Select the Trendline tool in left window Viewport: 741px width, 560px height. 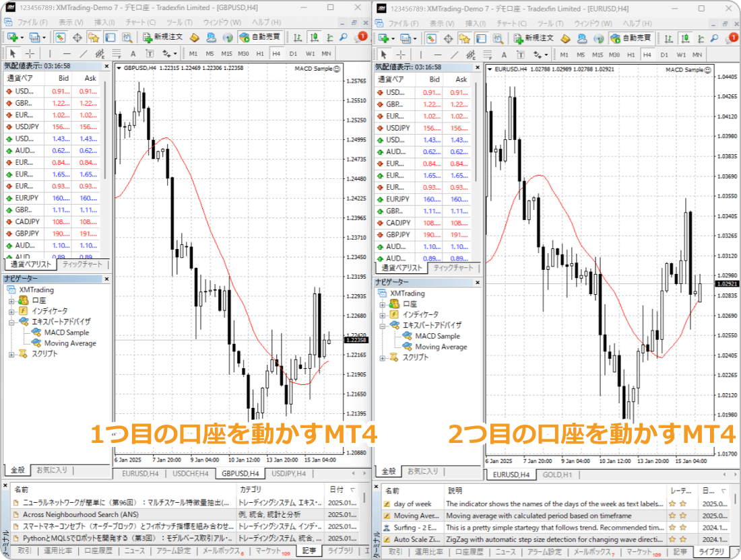pyautogui.click(x=83, y=53)
